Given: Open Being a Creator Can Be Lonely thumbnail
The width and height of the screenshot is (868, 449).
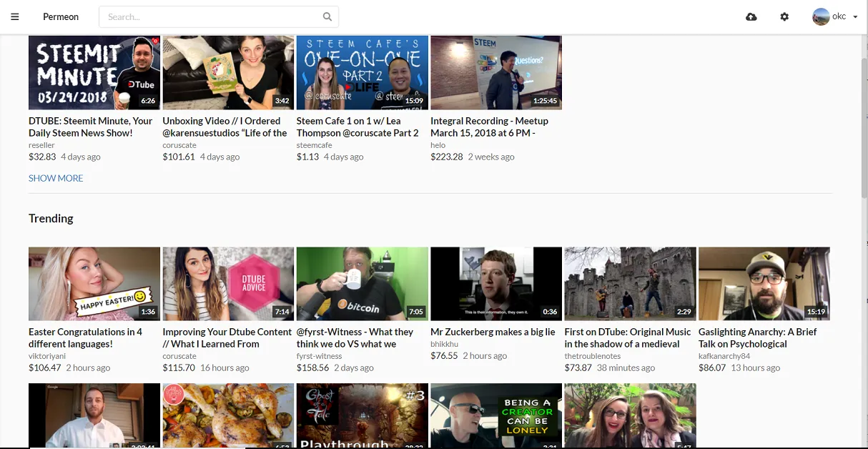Looking at the screenshot, I should (496, 415).
